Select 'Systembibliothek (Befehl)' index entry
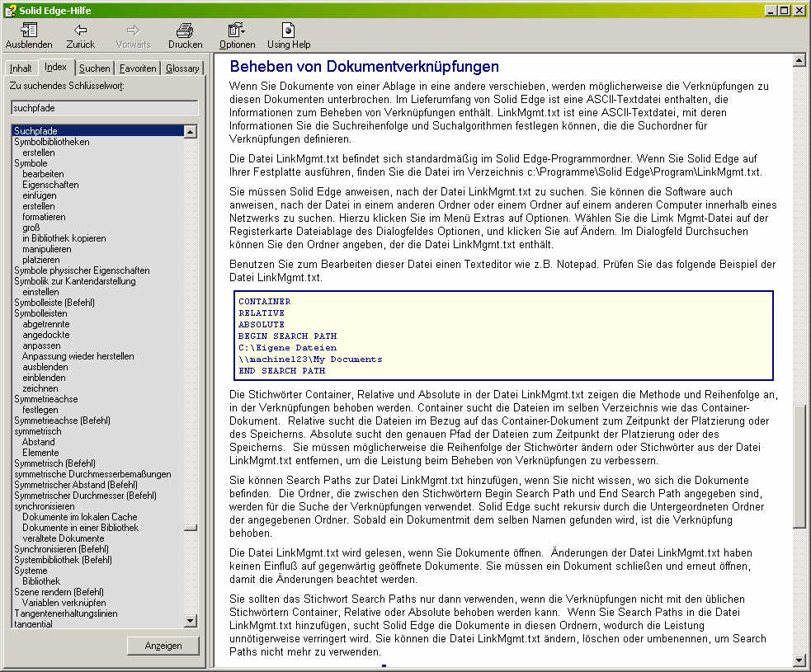 (63, 560)
